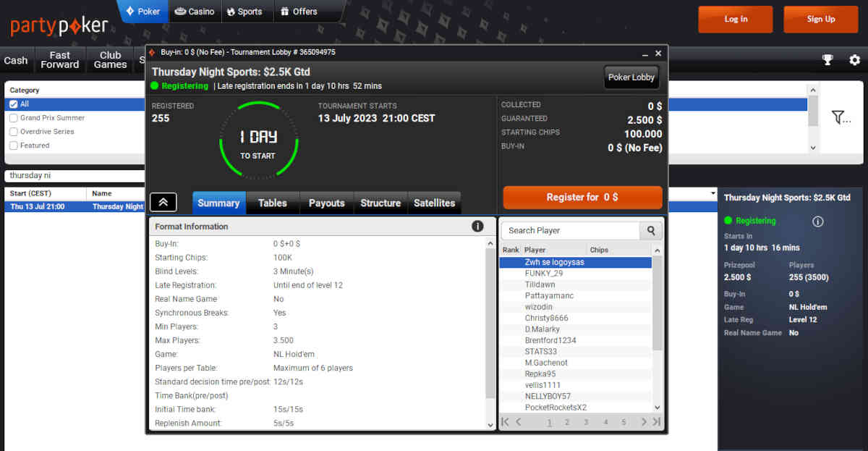Check the Overdrive Series category
The width and height of the screenshot is (868, 451).
point(13,132)
